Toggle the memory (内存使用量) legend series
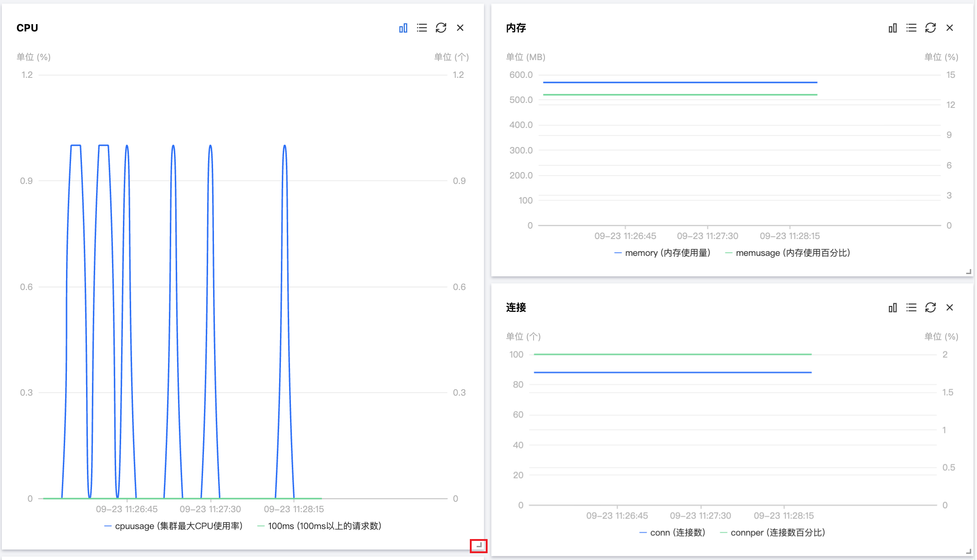This screenshot has width=977, height=560. pos(662,253)
